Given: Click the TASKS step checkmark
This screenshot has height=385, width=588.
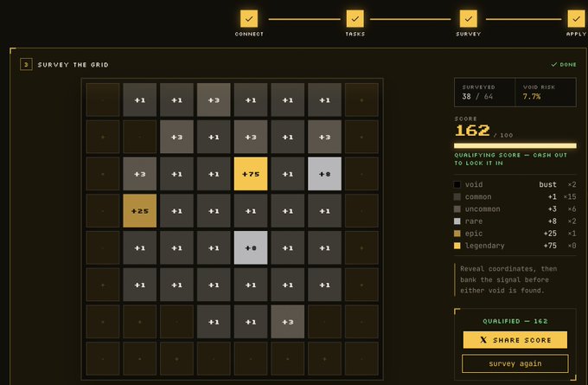Looking at the screenshot, I should coord(355,18).
